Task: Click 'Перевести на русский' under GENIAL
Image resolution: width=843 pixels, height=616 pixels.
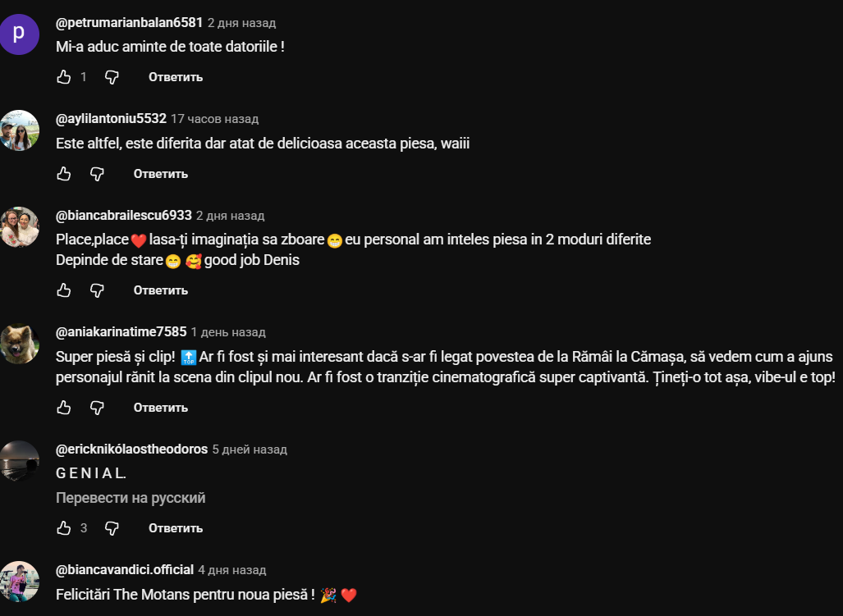Action: point(131,498)
